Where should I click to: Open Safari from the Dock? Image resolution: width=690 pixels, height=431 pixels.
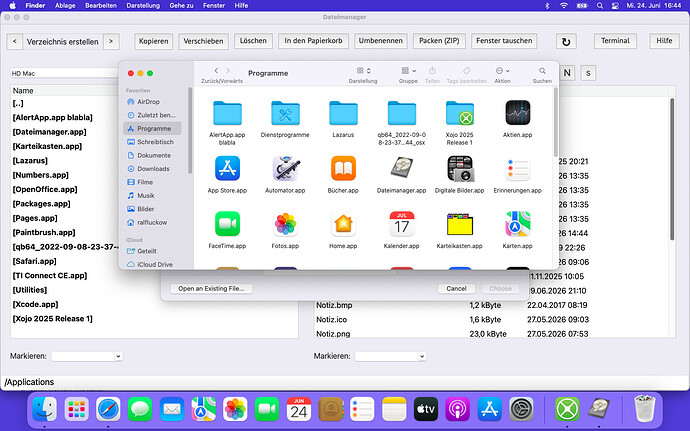[108, 409]
